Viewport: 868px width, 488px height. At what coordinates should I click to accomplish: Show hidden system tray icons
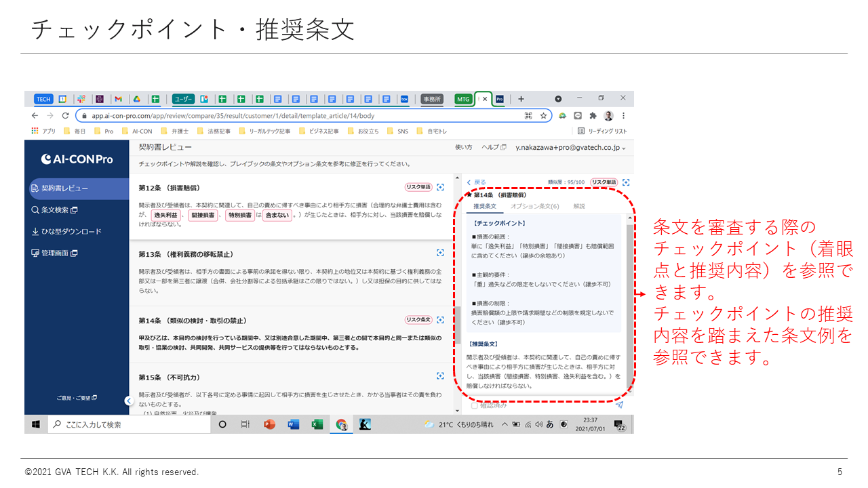504,424
